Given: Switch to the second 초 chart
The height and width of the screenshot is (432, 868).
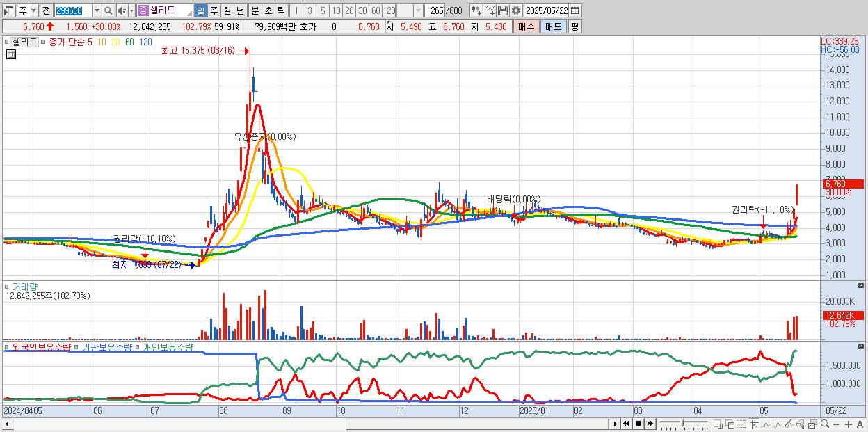Looking at the screenshot, I should pyautogui.click(x=268, y=10).
